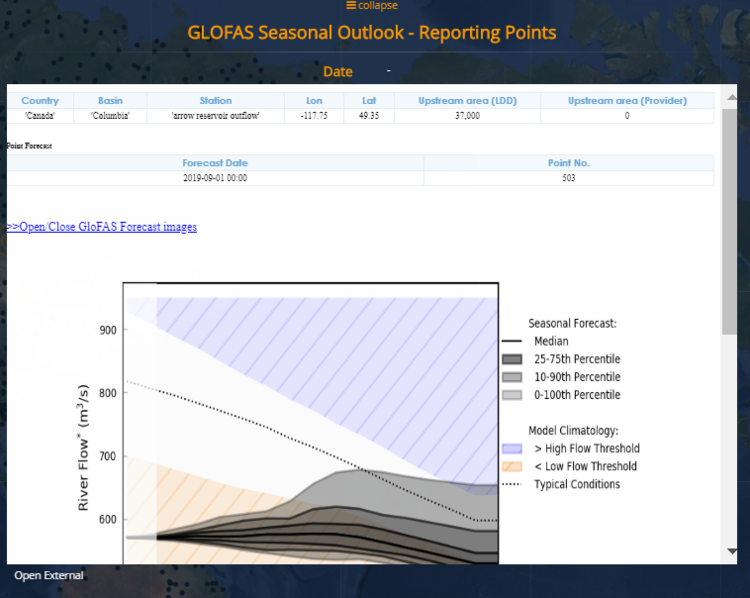Collapse the panel via hamburger icon

[x=351, y=5]
